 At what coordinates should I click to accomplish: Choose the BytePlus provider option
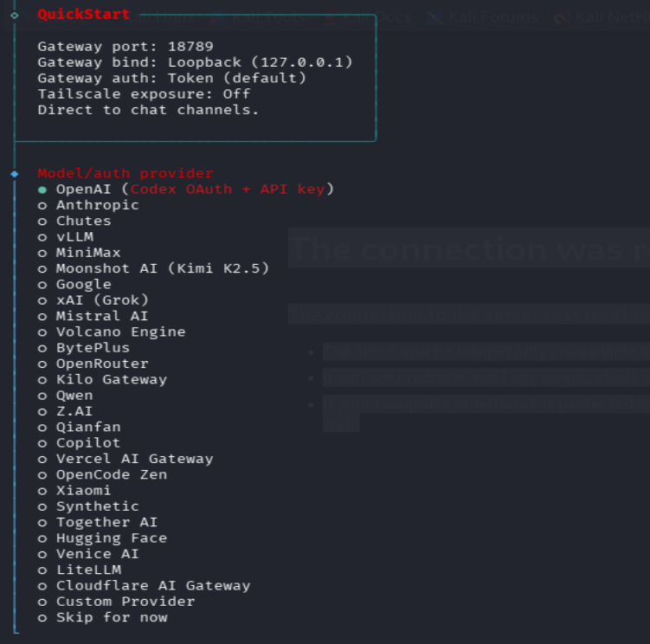click(83, 348)
